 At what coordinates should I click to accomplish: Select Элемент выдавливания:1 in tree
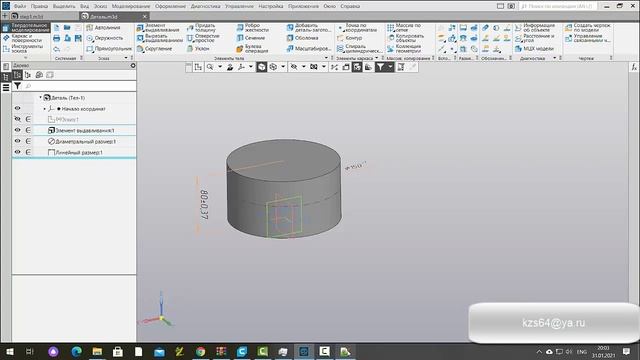click(85, 130)
